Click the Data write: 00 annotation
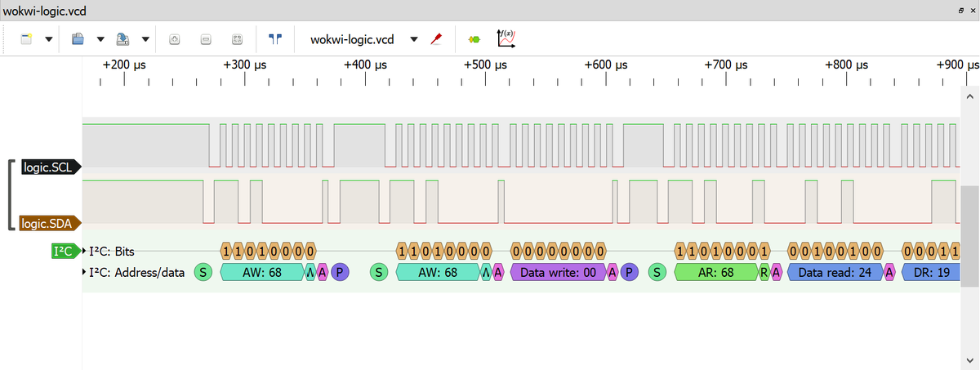Screen dimensions: 980x370 point(558,272)
